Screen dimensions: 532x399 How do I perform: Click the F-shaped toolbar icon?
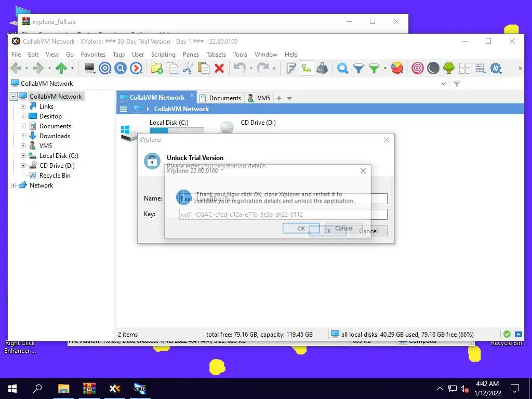(291, 68)
